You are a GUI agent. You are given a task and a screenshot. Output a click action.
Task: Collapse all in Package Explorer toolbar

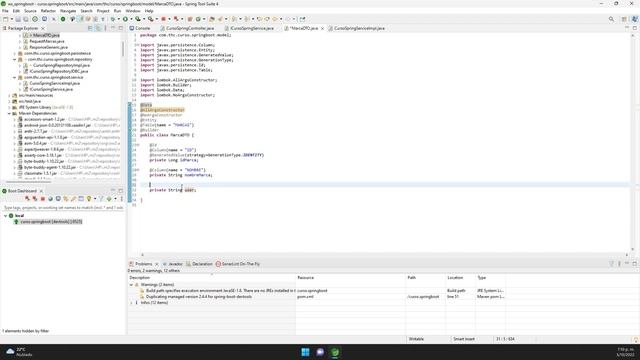90,28
